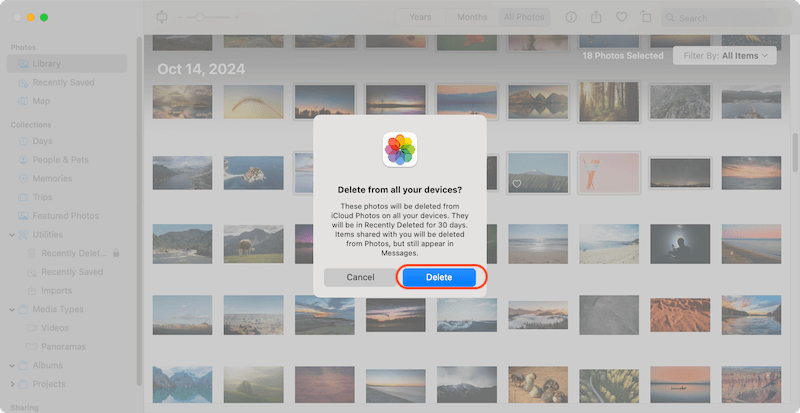Screen dimensions: 800x413
Task: Select the boat on pink lake thumbnail
Action: [x=680, y=384]
